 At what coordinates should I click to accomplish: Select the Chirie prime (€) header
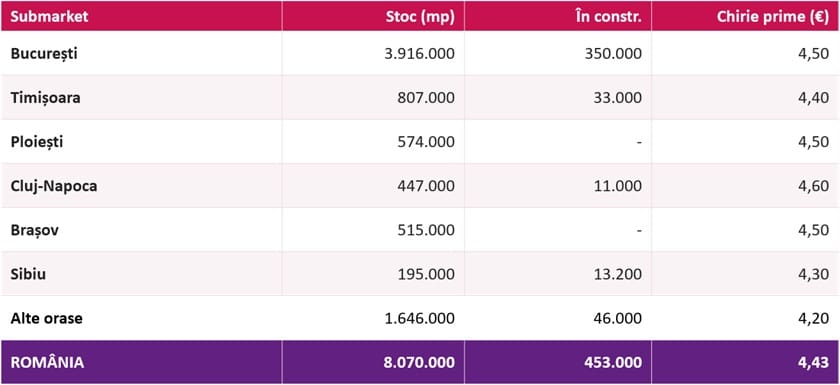(x=773, y=17)
